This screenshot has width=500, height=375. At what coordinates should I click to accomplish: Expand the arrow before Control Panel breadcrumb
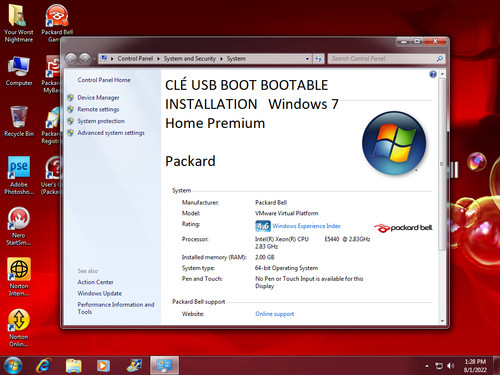pyautogui.click(x=112, y=59)
